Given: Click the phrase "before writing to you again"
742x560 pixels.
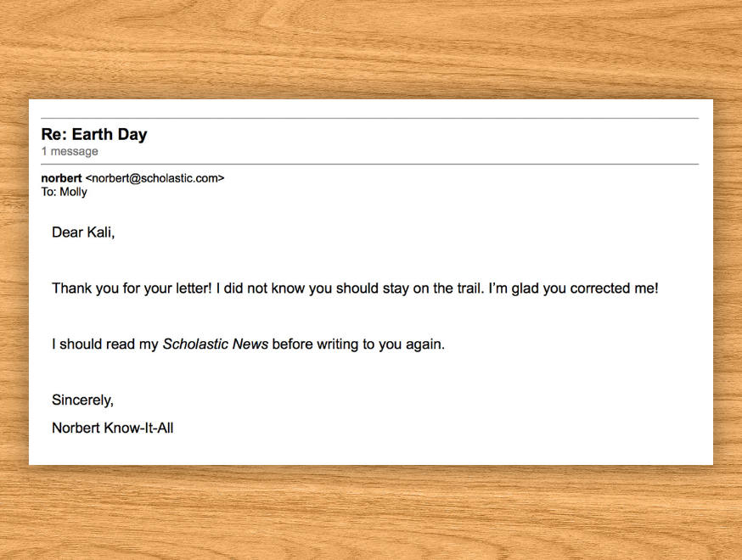Looking at the screenshot, I should [x=357, y=344].
